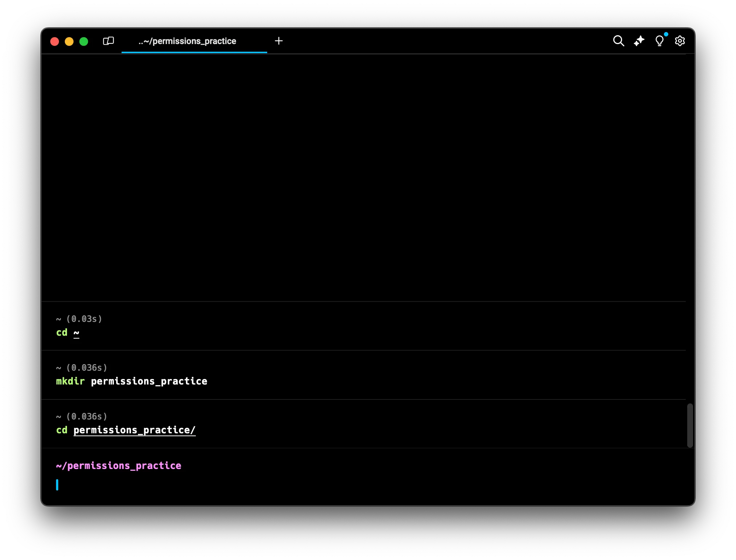Click the empty terminal output area
This screenshot has width=736, height=560.
click(x=364, y=175)
